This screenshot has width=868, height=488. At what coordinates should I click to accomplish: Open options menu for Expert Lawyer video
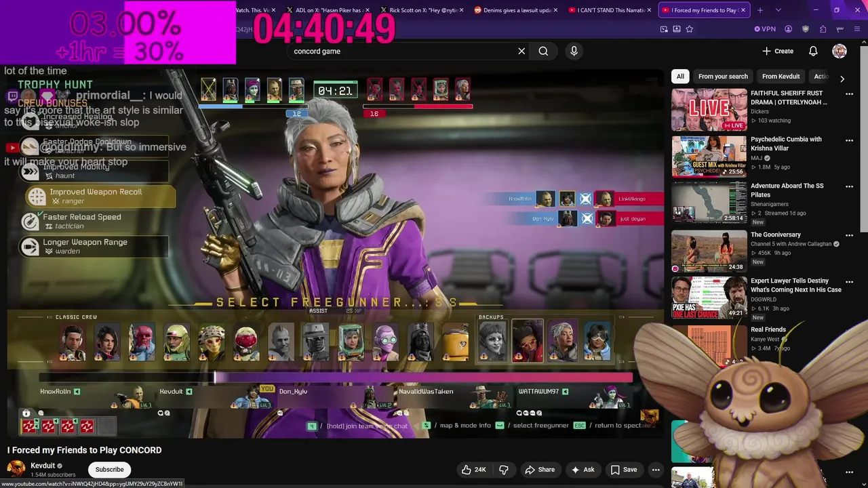[849, 281]
